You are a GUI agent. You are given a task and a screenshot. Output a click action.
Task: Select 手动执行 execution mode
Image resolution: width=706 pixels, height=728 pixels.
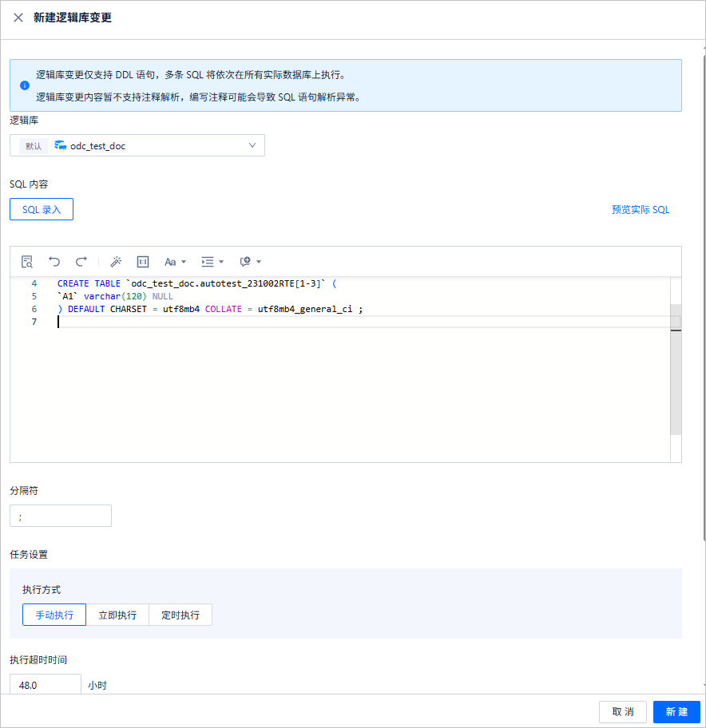[54, 615]
